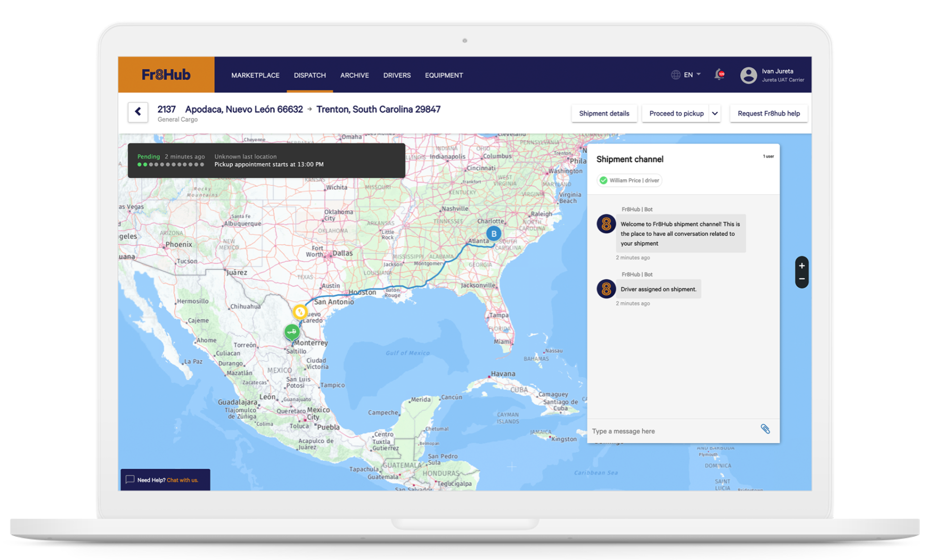This screenshot has width=933, height=560.
Task: Click the back arrow next to shipment 2137
Action: [138, 112]
